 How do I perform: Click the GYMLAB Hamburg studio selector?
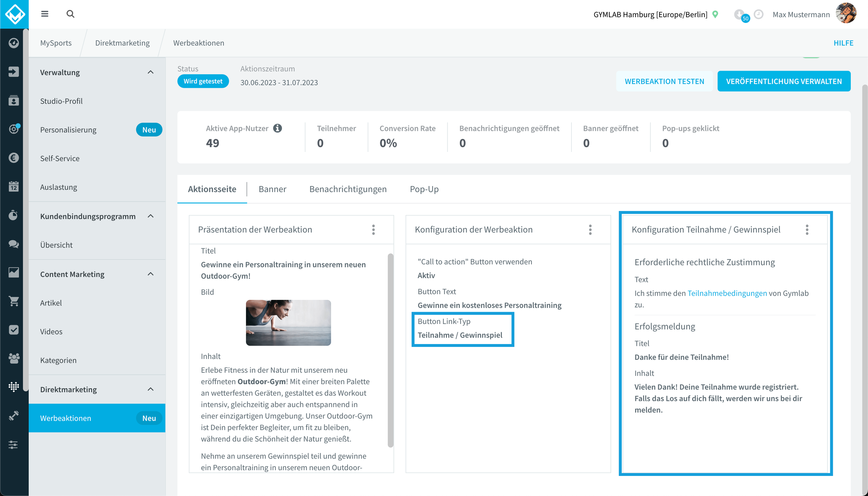[x=650, y=14]
